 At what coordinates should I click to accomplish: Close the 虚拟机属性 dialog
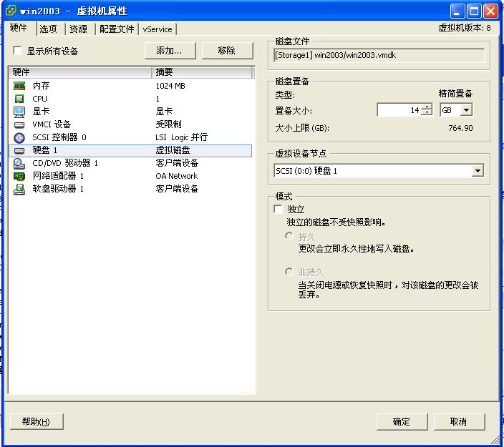(x=491, y=11)
